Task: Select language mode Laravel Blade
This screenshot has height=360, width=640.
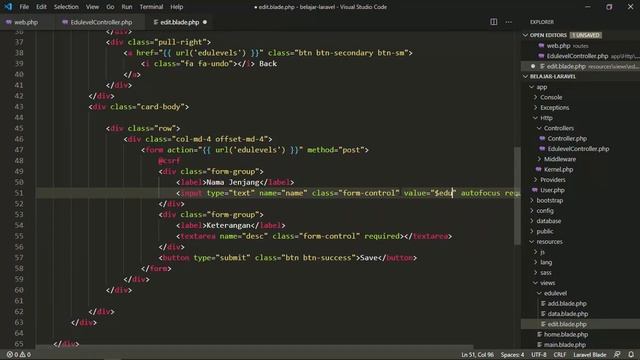Action: coord(589,355)
